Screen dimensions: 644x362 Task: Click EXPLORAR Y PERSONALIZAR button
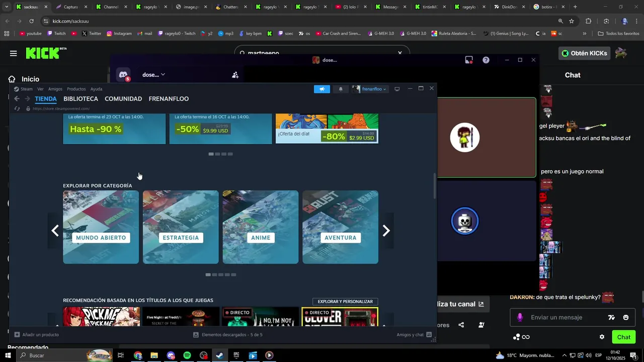pos(345,302)
